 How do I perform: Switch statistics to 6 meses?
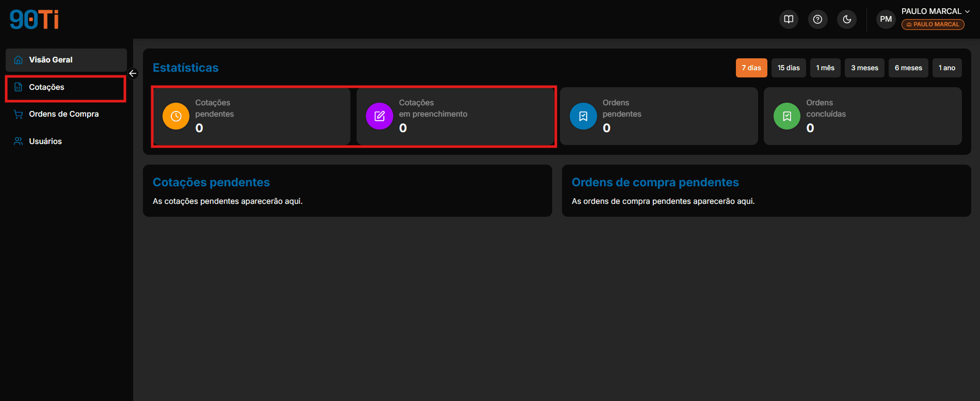[908, 68]
